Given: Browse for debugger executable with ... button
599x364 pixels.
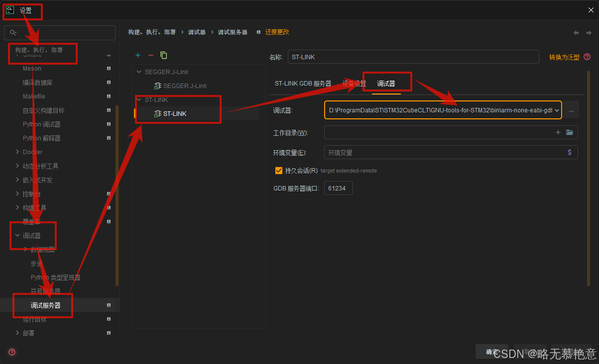Looking at the screenshot, I should tap(571, 110).
